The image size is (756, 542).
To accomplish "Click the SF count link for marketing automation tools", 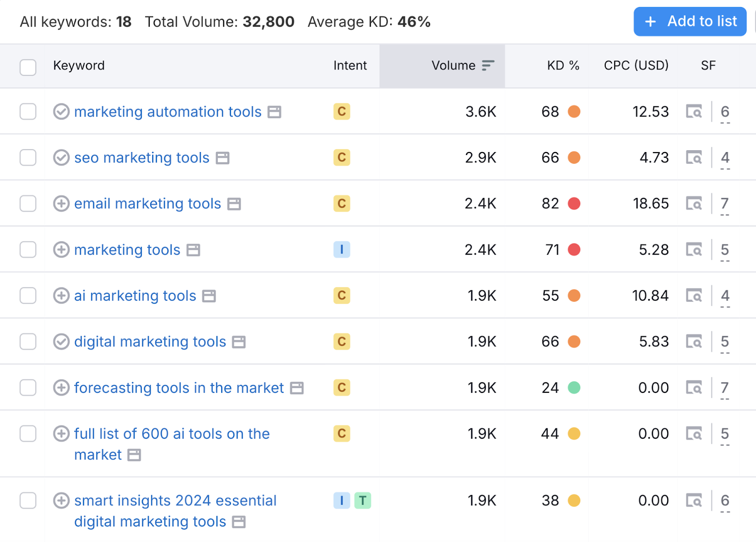I will pyautogui.click(x=725, y=111).
